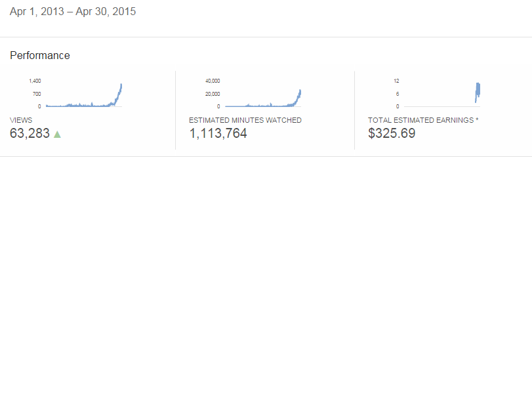Select the 63,283 views total
The image size is (532, 403).
pyautogui.click(x=30, y=134)
